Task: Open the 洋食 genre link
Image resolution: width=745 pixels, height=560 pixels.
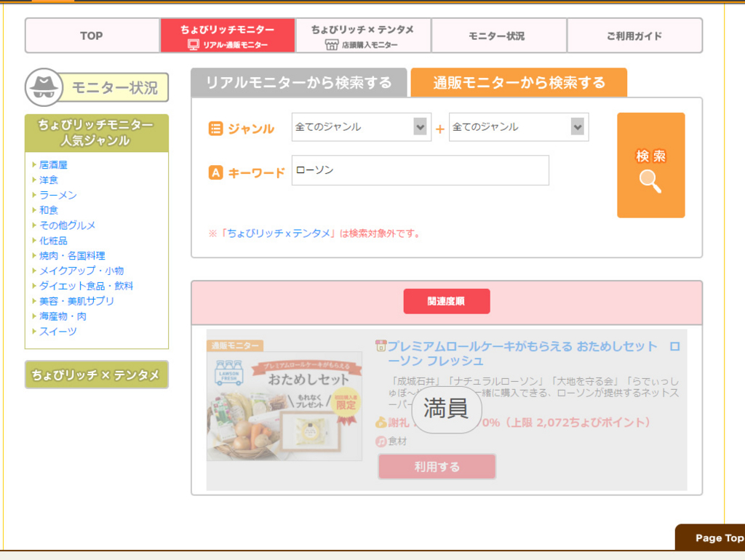Action: [x=49, y=180]
